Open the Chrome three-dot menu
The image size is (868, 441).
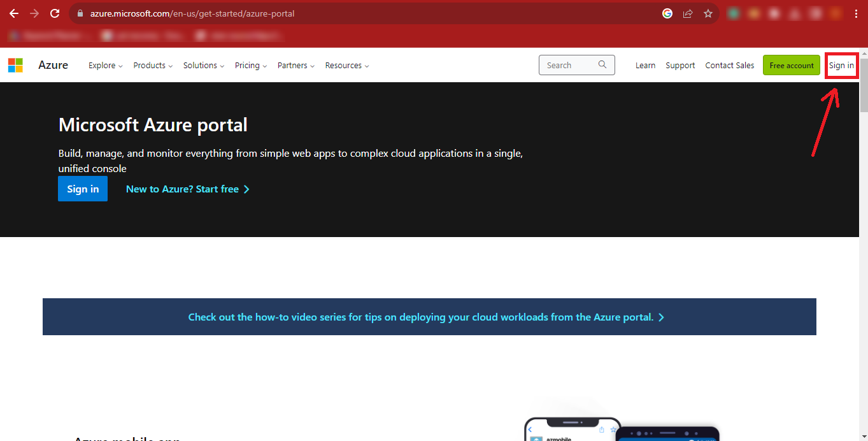[x=857, y=13]
